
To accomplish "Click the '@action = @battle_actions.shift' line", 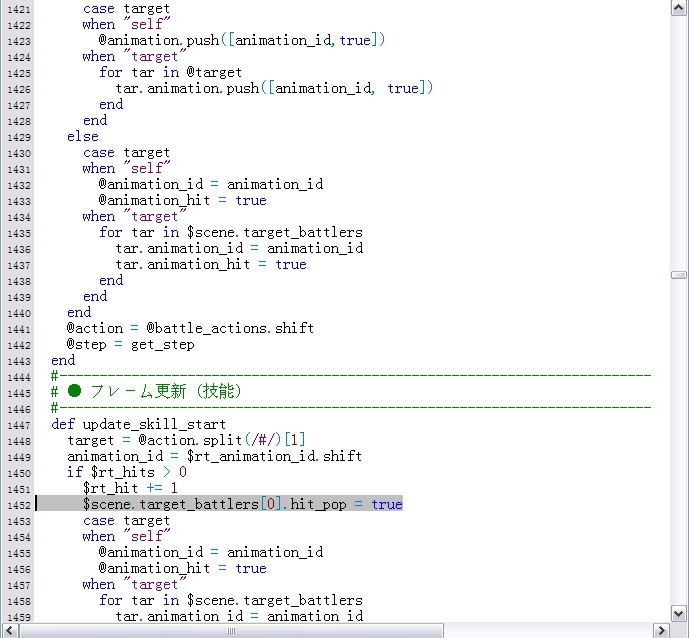I will [190, 328].
